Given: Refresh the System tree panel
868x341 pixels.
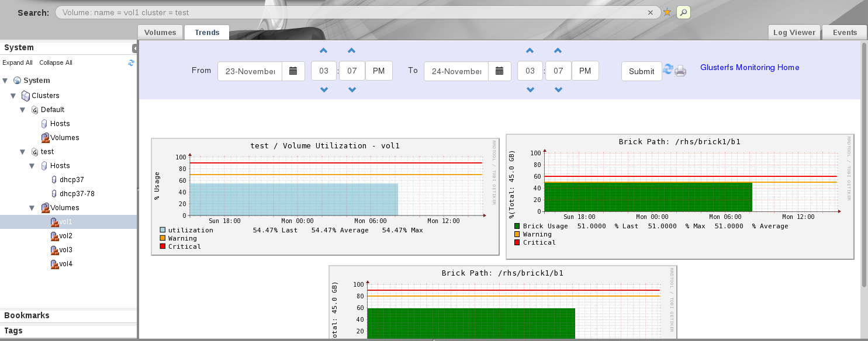Looking at the screenshot, I should (x=132, y=62).
